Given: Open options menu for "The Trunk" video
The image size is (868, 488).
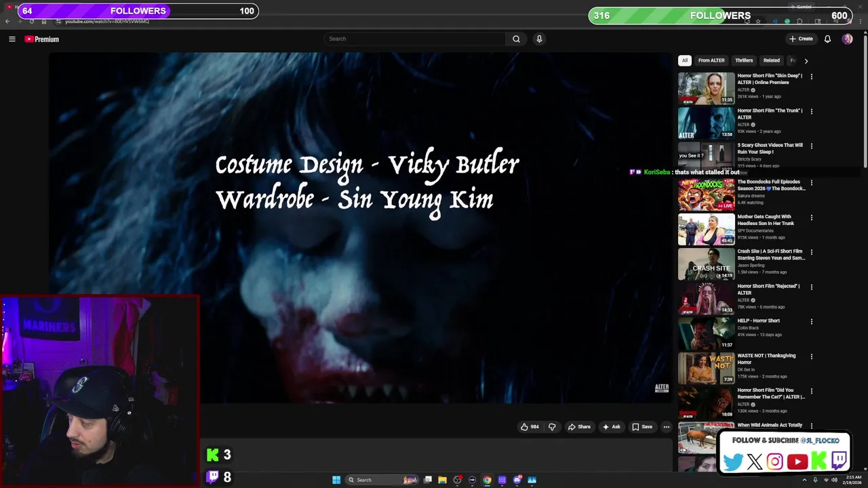Looking at the screenshot, I should [811, 111].
